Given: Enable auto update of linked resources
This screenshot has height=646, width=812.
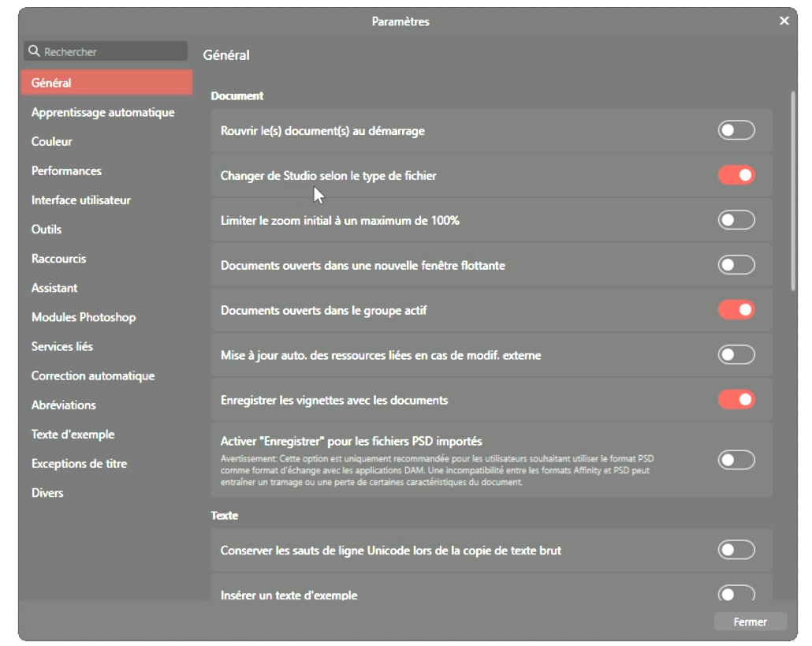Looking at the screenshot, I should point(736,355).
